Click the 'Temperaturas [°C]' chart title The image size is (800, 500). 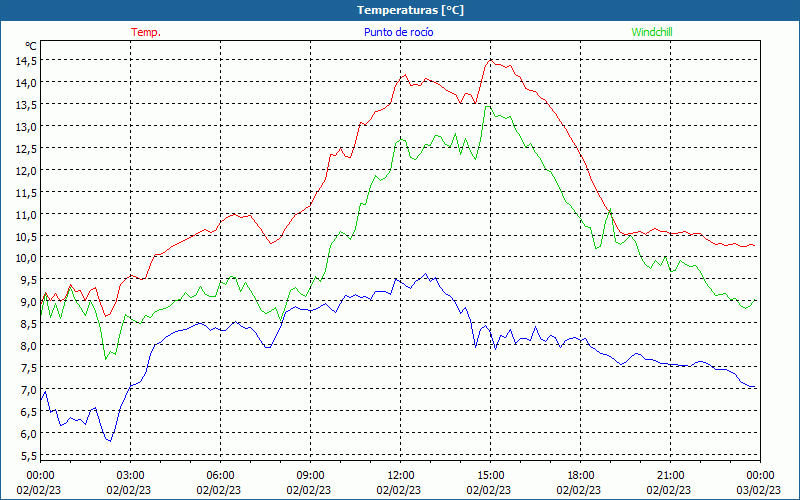click(411, 10)
